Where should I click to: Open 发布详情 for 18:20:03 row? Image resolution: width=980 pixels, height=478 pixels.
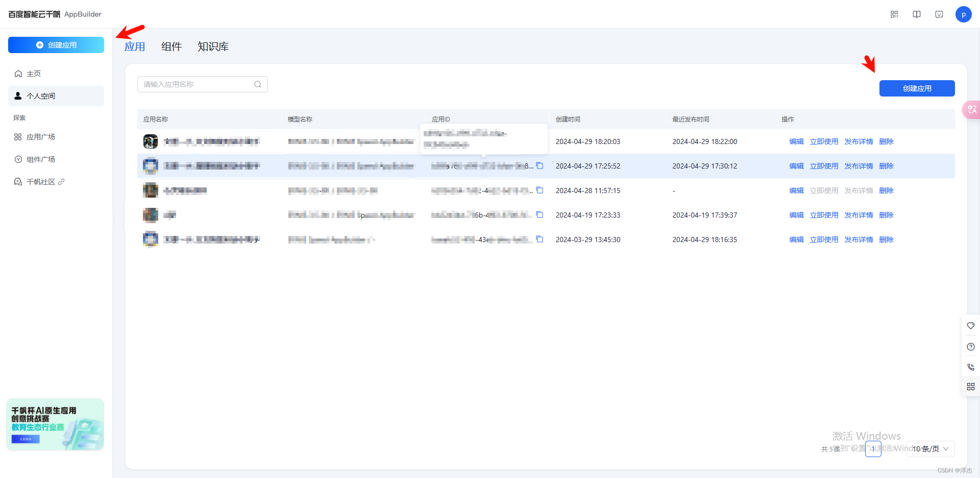(859, 141)
